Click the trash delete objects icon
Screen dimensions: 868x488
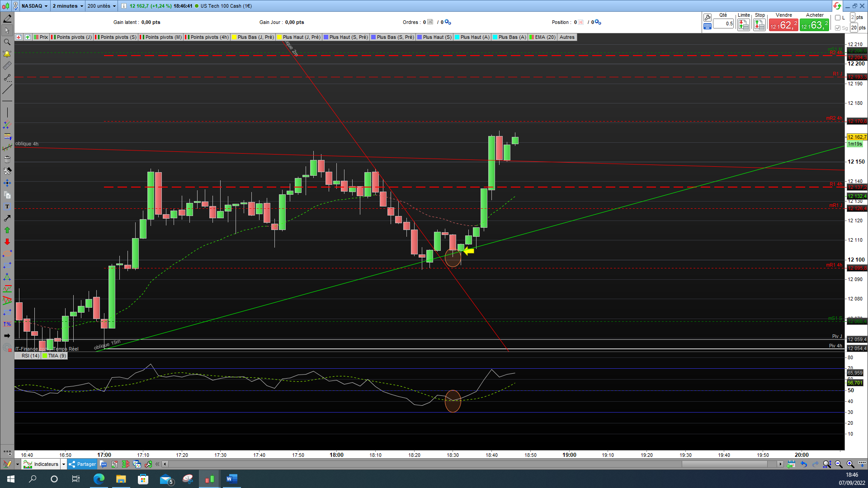[x=7, y=160]
